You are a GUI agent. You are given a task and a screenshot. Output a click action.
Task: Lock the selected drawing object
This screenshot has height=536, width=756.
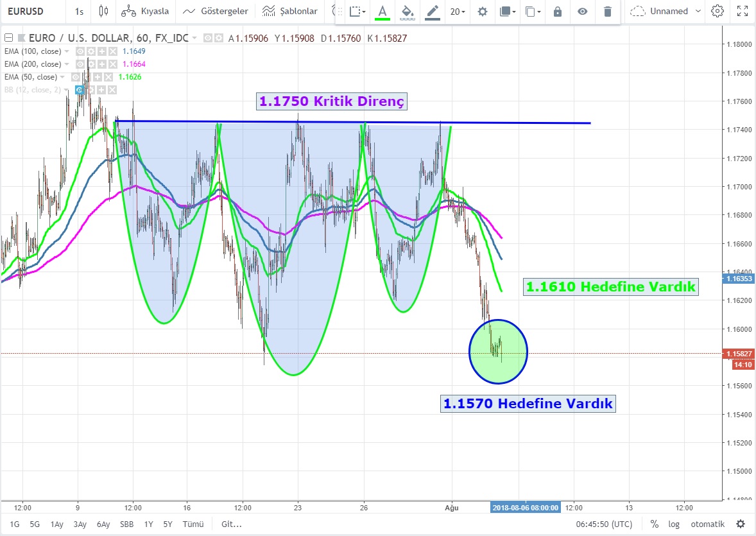[x=557, y=12]
